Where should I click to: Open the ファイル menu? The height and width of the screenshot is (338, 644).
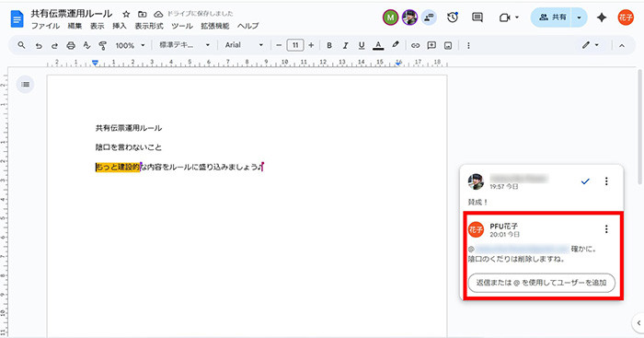(46, 26)
